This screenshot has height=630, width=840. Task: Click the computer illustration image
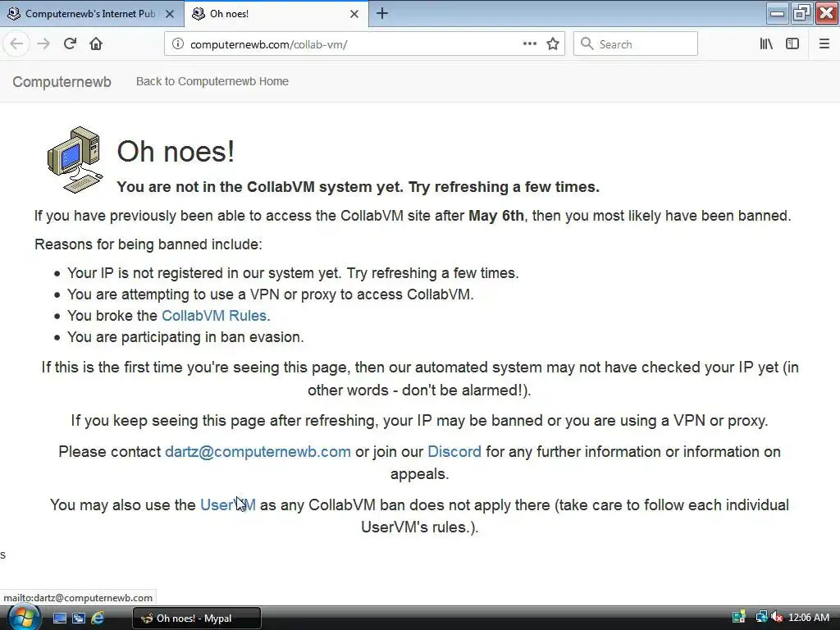[x=75, y=160]
